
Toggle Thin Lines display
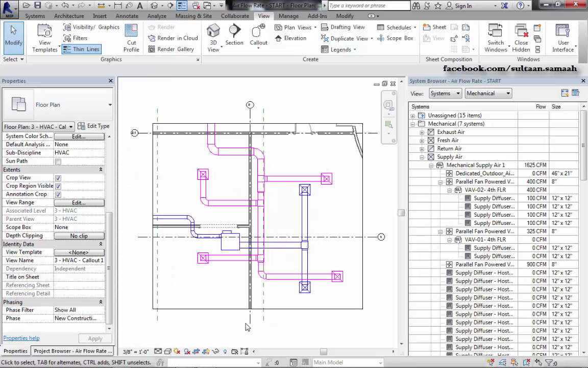(81, 49)
